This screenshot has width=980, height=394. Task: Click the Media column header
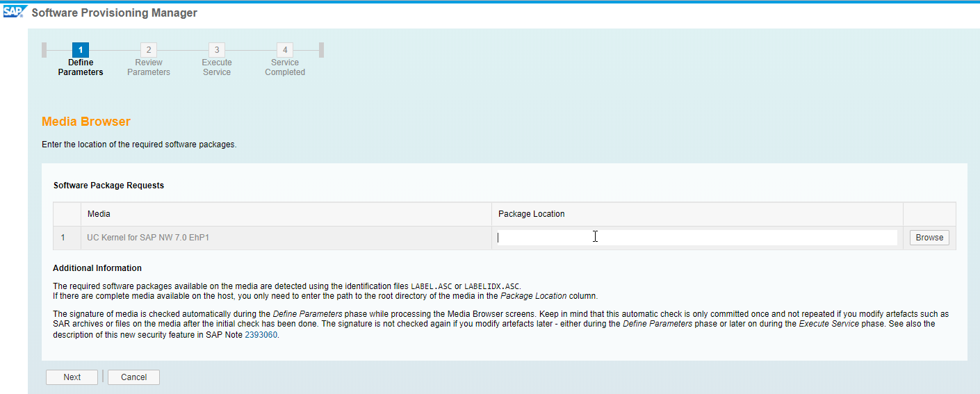[286, 214]
